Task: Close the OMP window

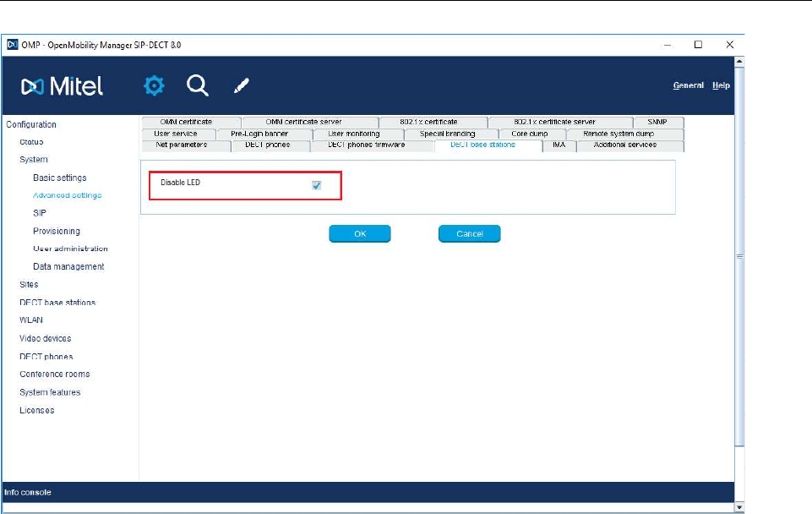Action: (x=730, y=45)
